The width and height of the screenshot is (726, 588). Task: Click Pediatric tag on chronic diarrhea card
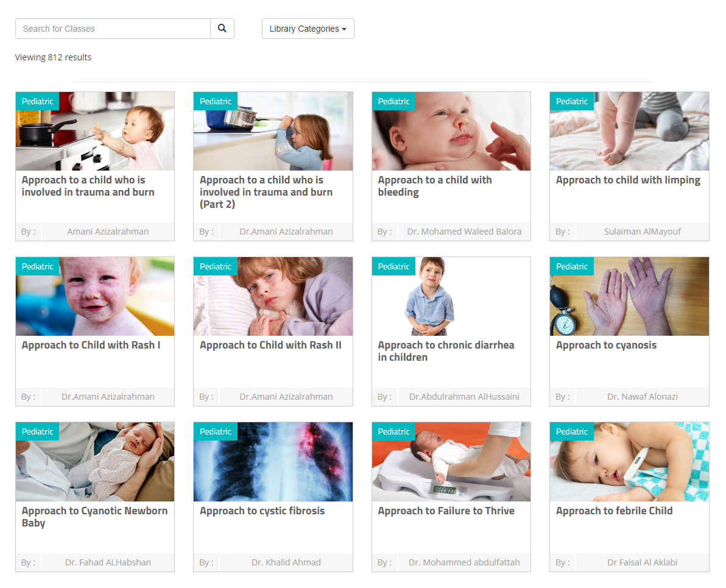tap(393, 266)
